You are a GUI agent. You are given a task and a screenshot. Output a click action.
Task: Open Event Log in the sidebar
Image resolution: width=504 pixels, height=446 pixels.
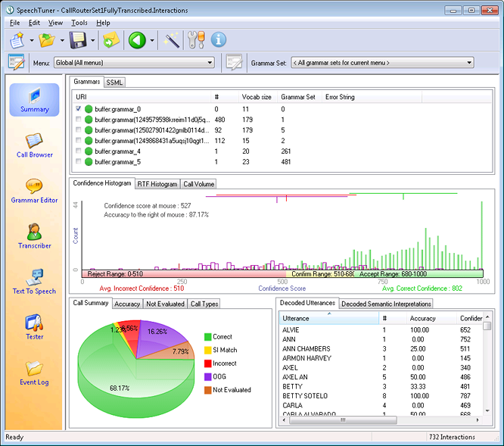click(x=34, y=373)
